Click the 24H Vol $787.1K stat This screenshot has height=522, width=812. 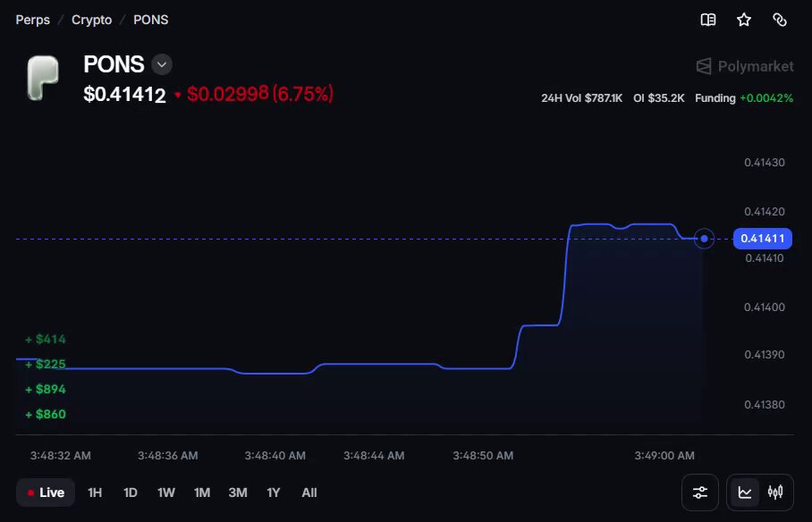[581, 98]
